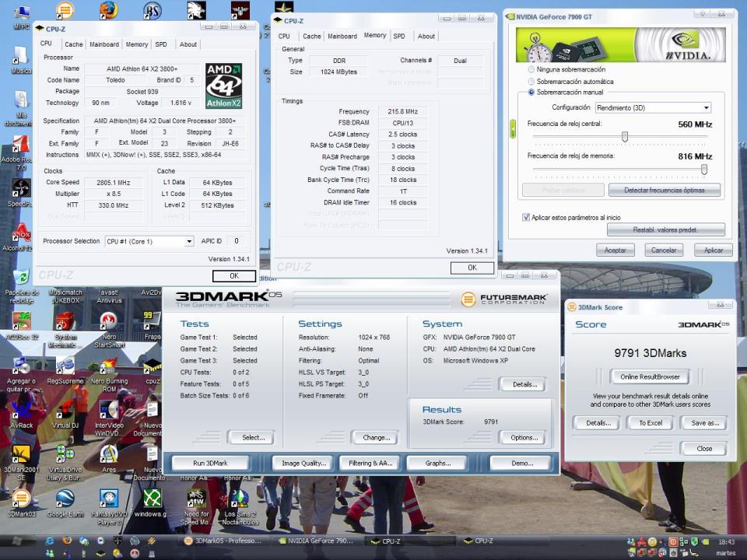Toggle Aplicar estos parámetros al inicio checkbox
Viewport: 747px width, 560px height.
[x=526, y=217]
